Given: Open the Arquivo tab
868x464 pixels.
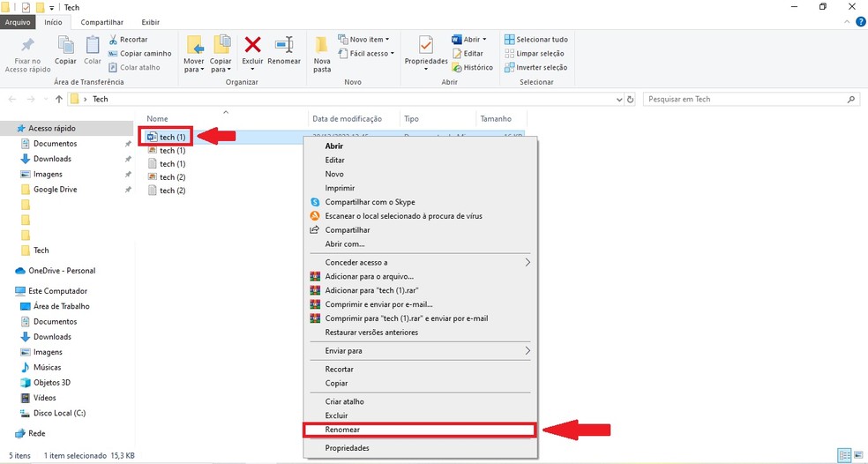Looking at the screenshot, I should click(x=18, y=22).
